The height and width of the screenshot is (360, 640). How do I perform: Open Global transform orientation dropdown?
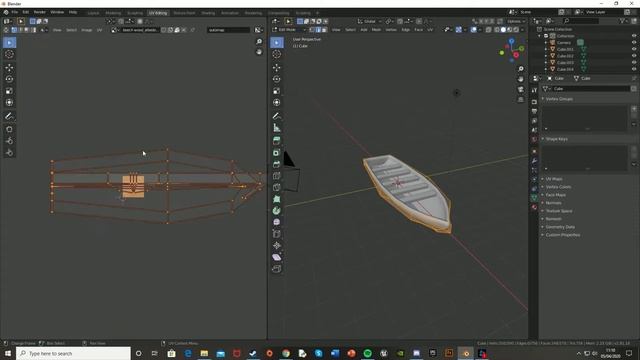[x=370, y=21]
